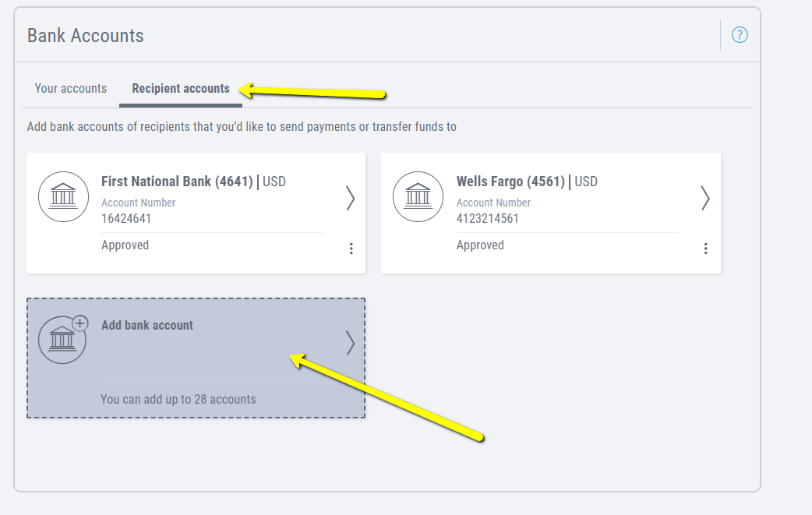812x515 pixels.
Task: Open Wells Fargo three-dot options menu
Action: pos(705,249)
